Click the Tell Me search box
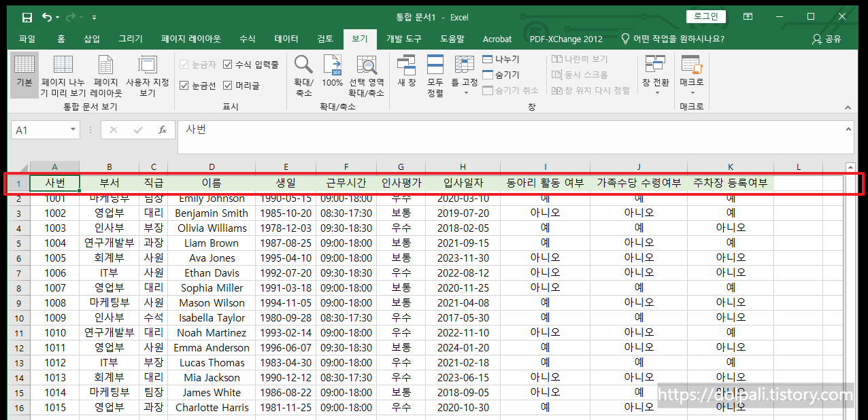 (672, 39)
